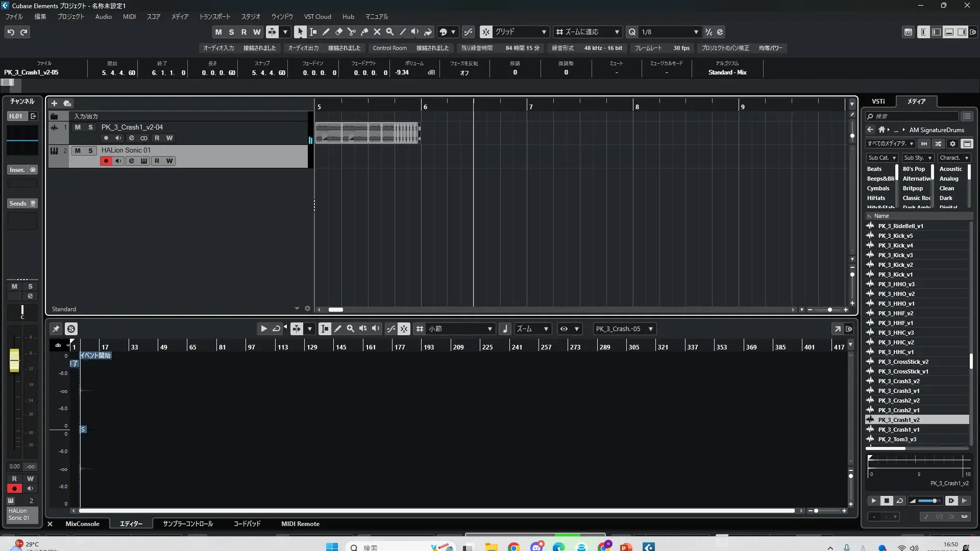Solo the PK_3_Crash1_v2-04 track

(x=90, y=127)
